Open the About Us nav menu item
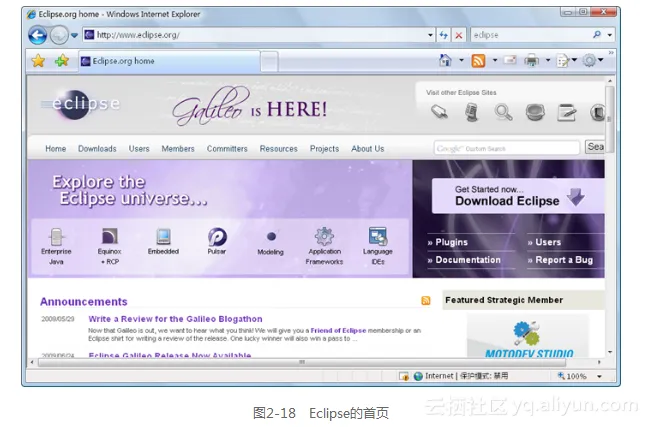 point(368,149)
